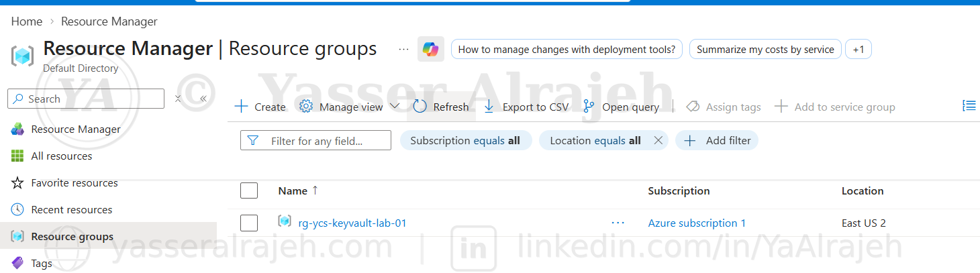Click the Subscription column header
The height and width of the screenshot is (273, 980).
(x=679, y=190)
